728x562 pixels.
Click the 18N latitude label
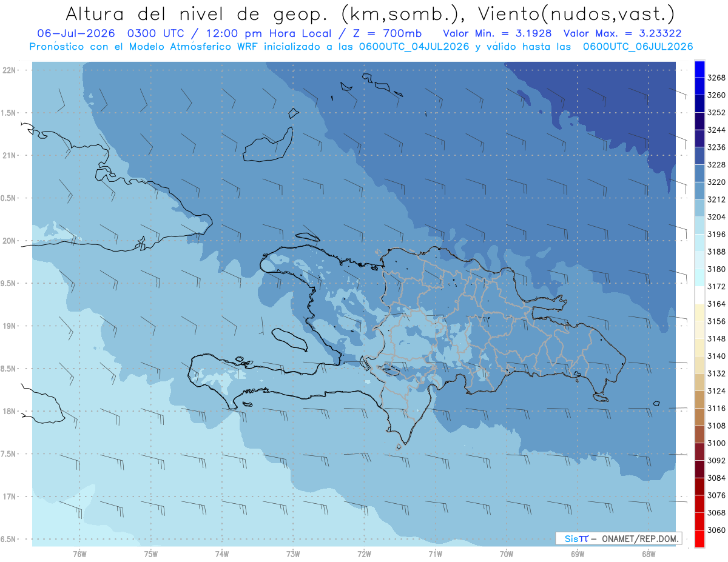click(x=8, y=411)
